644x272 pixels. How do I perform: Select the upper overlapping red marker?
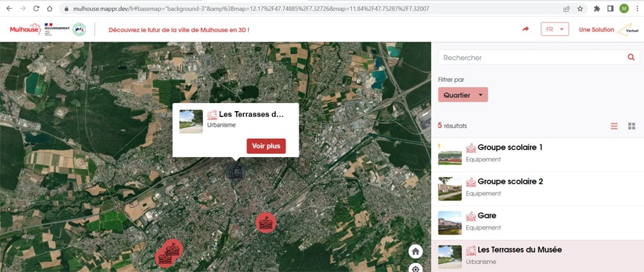(173, 248)
